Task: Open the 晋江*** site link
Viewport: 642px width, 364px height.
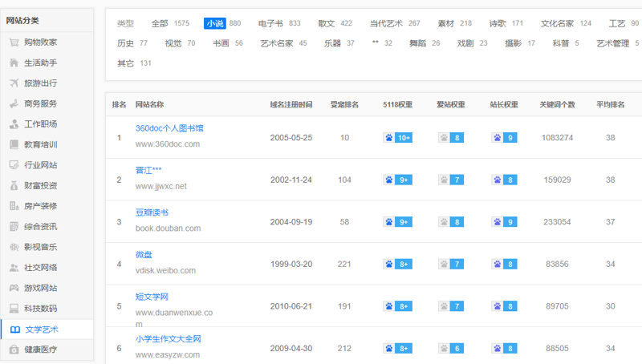Action: coord(148,170)
